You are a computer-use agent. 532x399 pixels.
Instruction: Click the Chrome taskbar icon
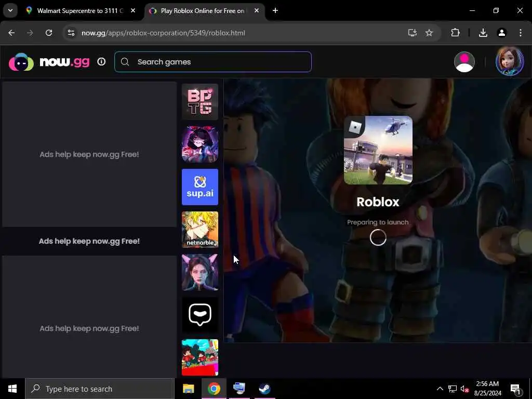214,389
